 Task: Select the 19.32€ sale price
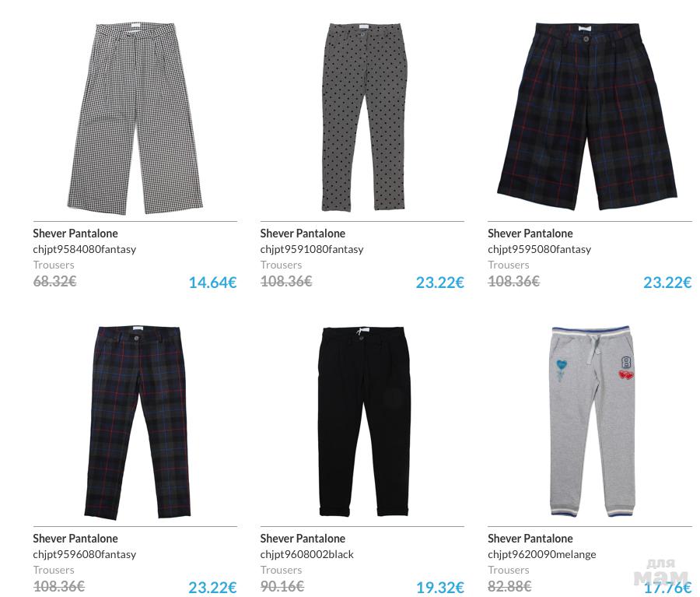click(x=439, y=588)
